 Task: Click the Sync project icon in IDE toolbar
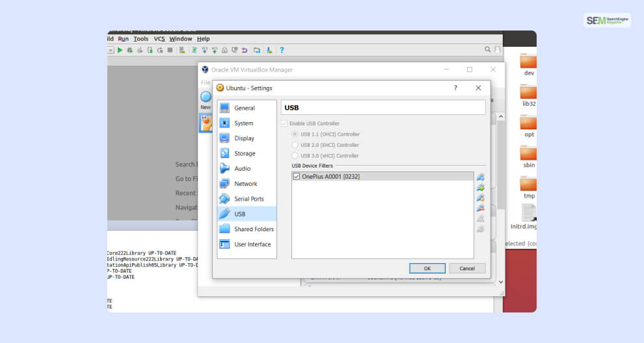[194, 50]
